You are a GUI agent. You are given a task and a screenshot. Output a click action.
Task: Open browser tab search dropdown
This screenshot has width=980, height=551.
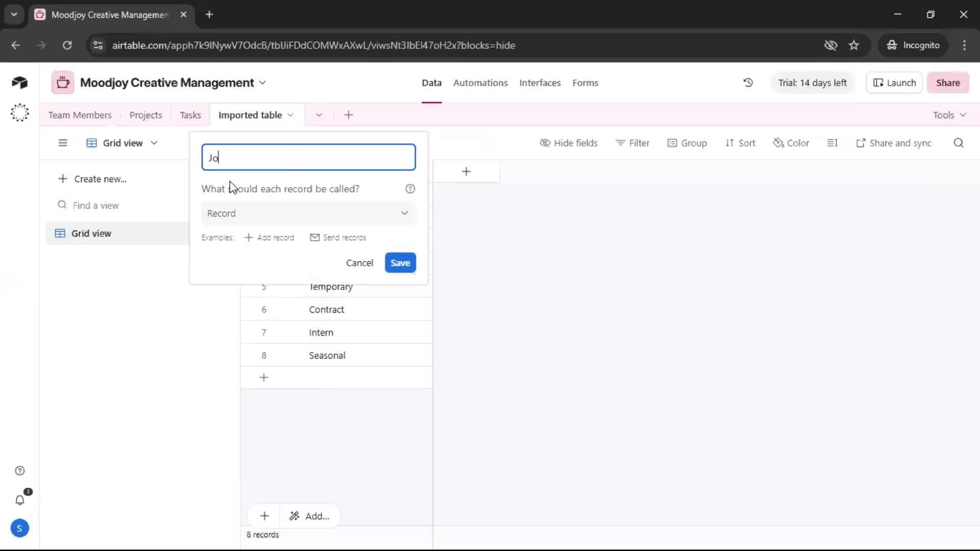pyautogui.click(x=14, y=14)
